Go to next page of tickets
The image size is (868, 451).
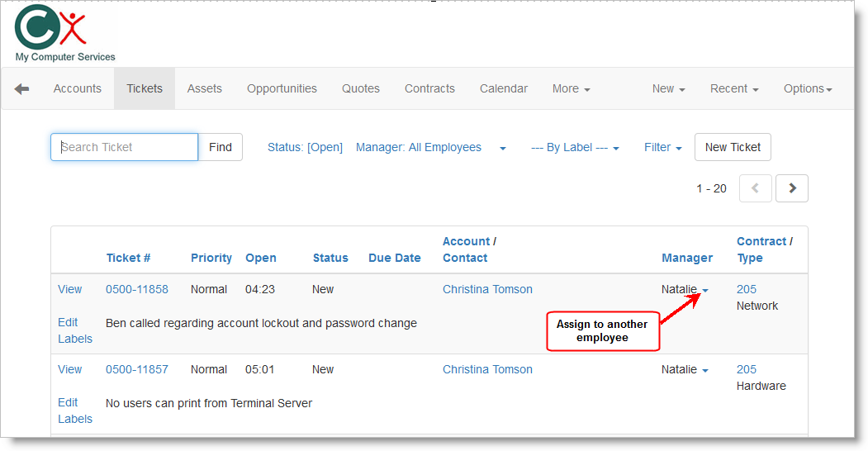(792, 188)
